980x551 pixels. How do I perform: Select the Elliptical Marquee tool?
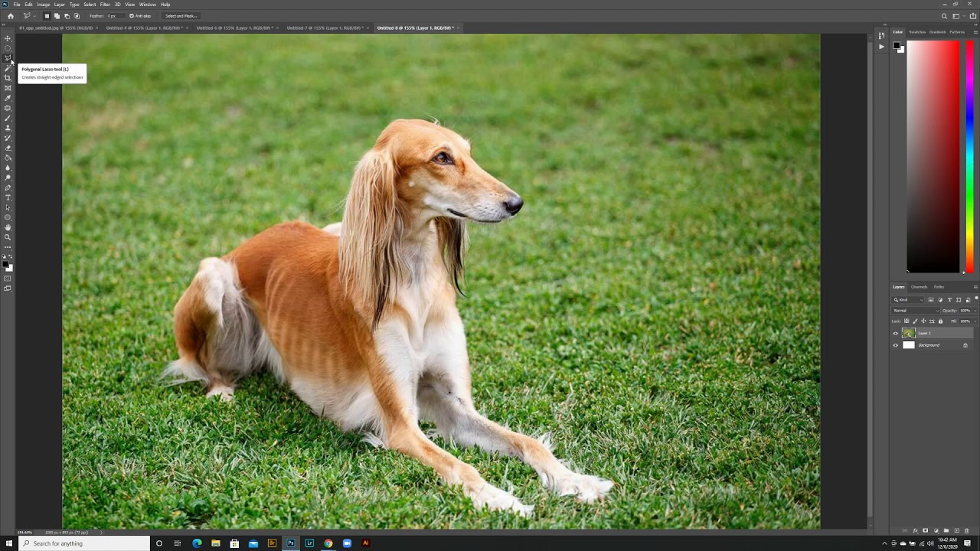pyautogui.click(x=8, y=48)
